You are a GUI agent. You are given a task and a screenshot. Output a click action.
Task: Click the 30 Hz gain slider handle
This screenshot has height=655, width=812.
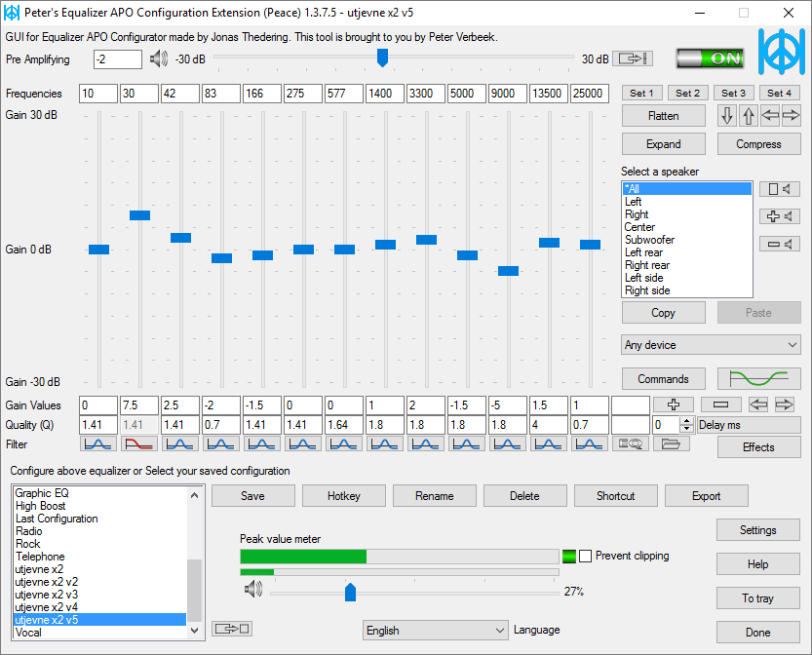(x=139, y=215)
